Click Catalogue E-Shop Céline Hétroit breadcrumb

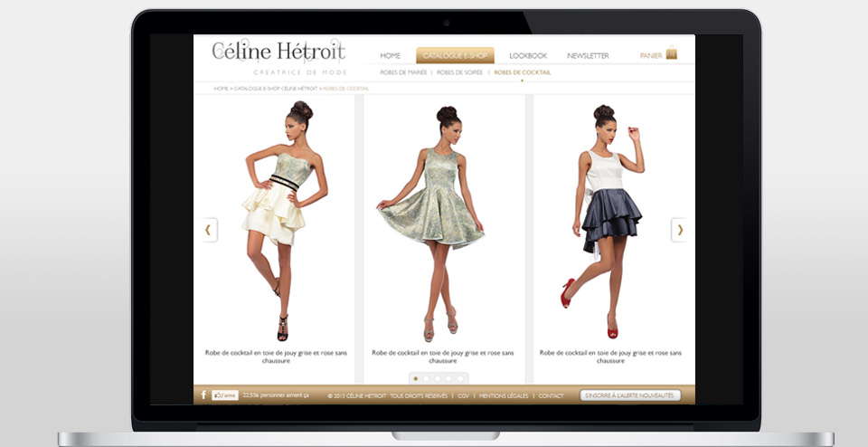point(276,89)
